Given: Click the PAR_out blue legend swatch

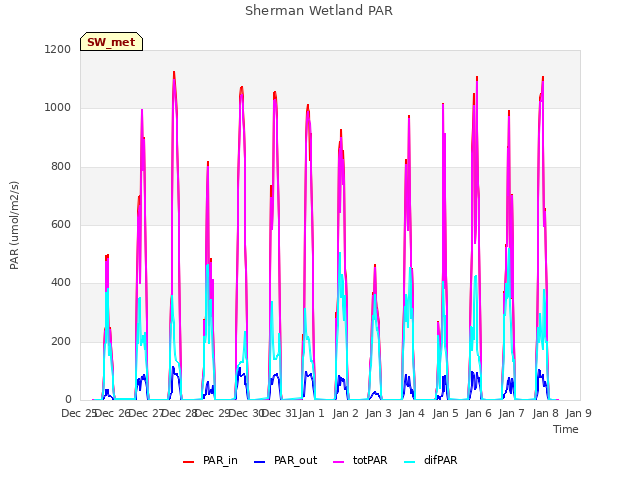Looking at the screenshot, I should click(x=260, y=461).
